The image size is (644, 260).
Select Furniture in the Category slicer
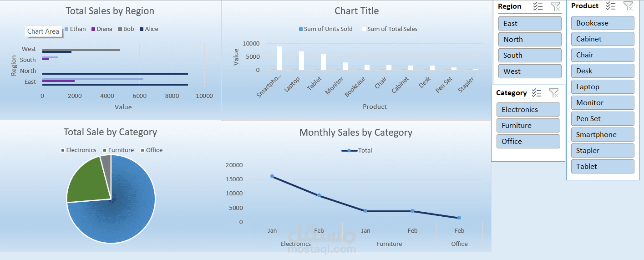(x=528, y=126)
